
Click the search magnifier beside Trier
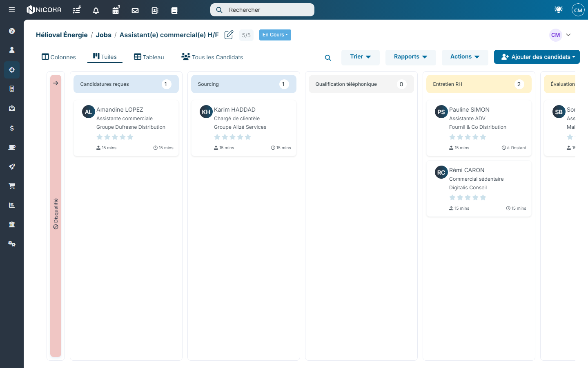[328, 58]
